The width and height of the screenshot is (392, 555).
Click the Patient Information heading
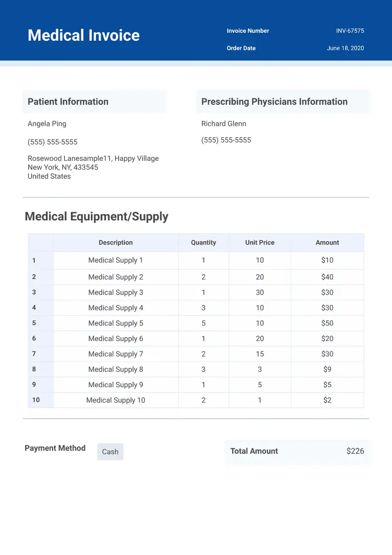pos(68,102)
